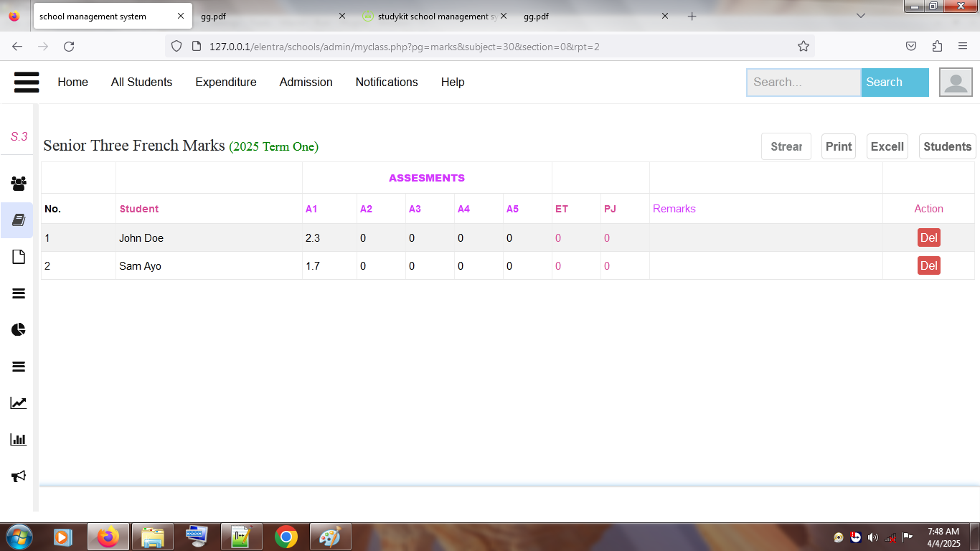Click inside the Search input field
Image resolution: width=980 pixels, height=551 pixels.
[x=803, y=82]
